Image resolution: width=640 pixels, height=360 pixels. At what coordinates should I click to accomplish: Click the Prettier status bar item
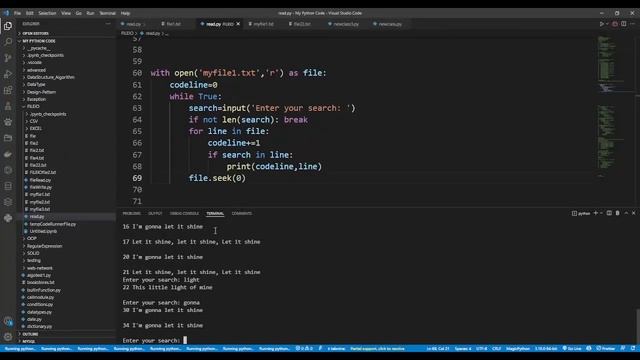click(x=606, y=349)
